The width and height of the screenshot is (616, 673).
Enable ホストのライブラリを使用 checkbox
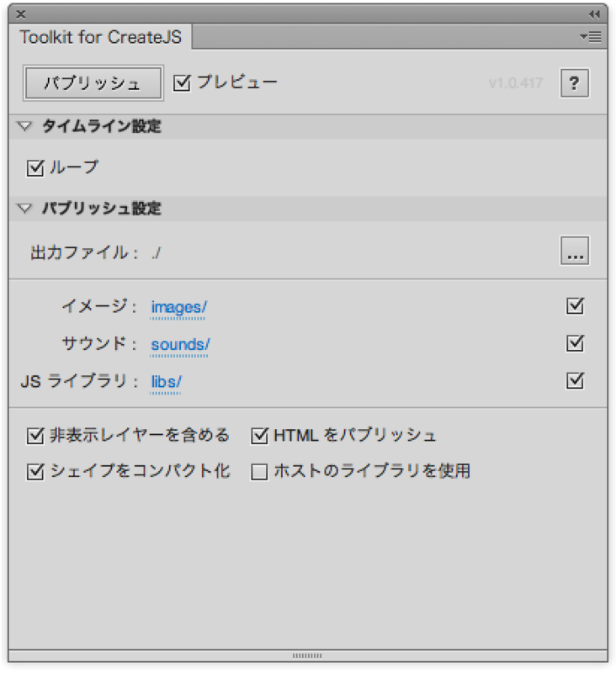tap(260, 472)
